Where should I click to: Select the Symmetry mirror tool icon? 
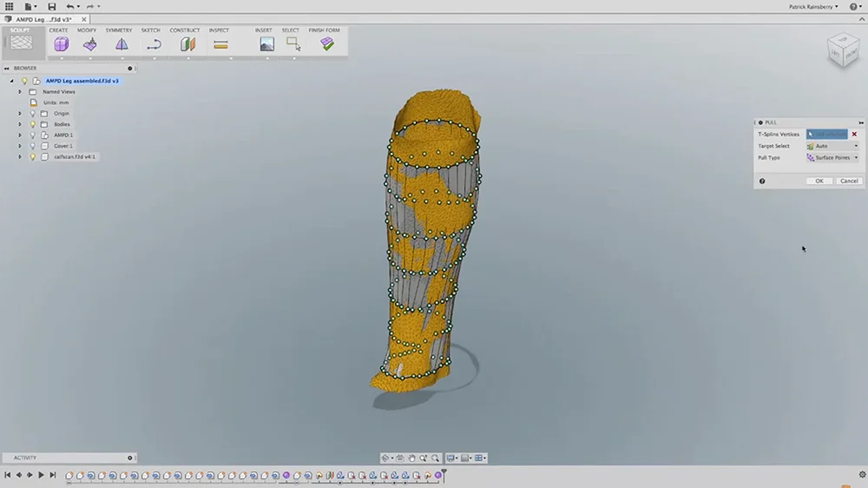[x=122, y=44]
